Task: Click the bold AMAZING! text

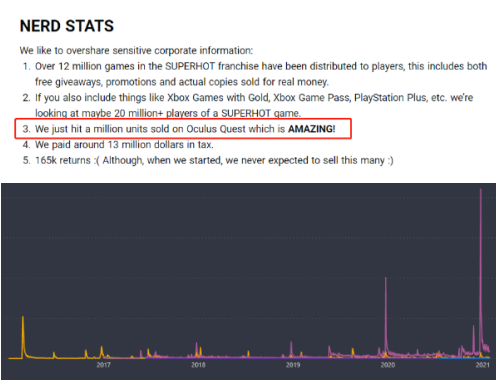Action: 312,129
